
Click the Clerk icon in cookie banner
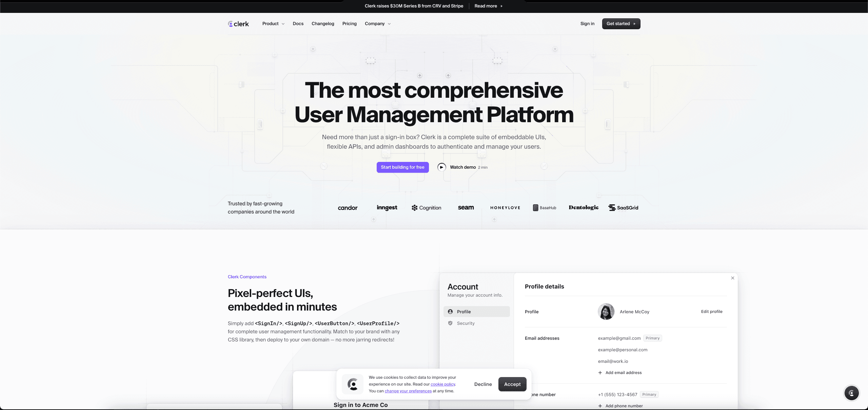[x=353, y=384]
